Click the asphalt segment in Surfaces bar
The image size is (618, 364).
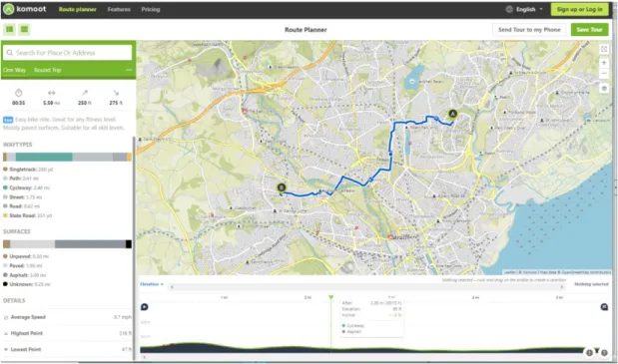click(90, 244)
